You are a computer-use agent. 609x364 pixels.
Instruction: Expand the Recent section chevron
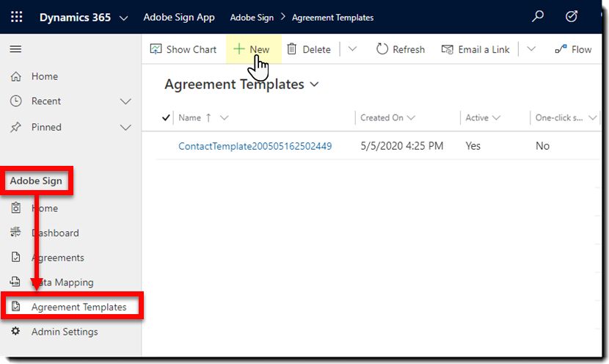pos(125,101)
